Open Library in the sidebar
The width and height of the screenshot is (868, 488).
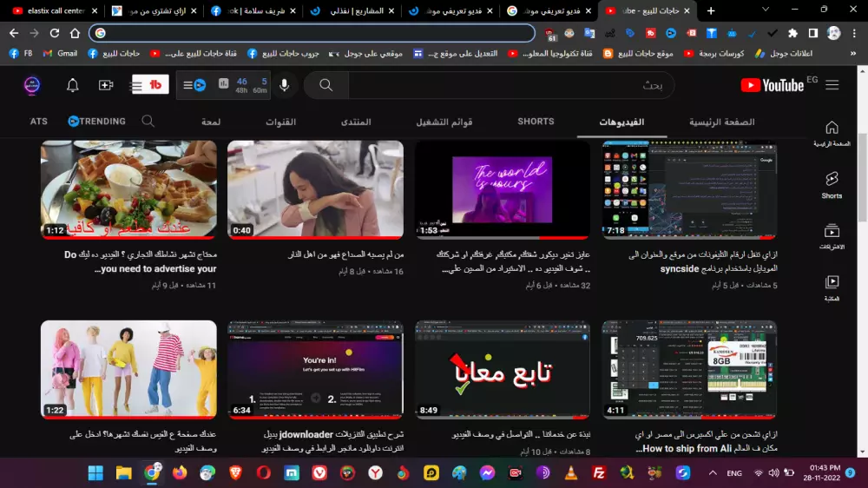click(832, 288)
